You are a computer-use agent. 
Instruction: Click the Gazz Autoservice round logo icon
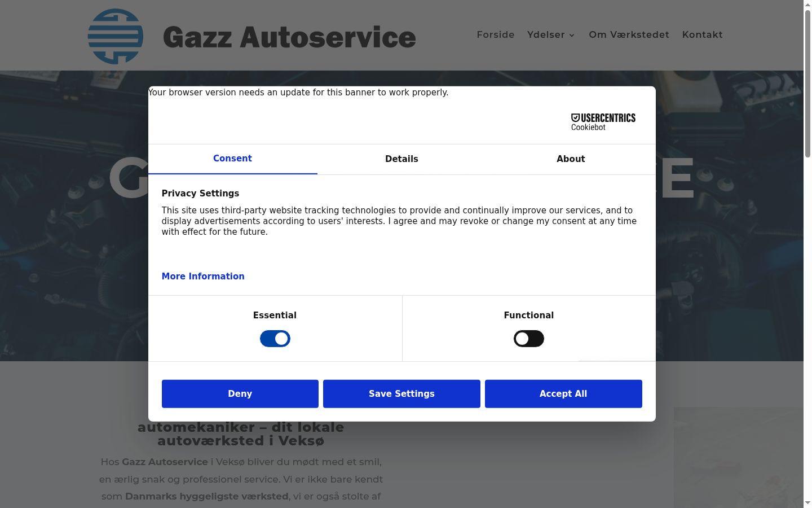(x=116, y=36)
